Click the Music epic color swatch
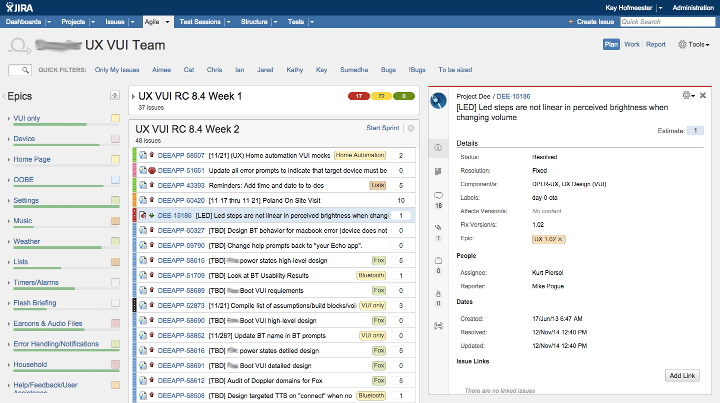Viewport: 720px width, 403px height. click(x=115, y=220)
